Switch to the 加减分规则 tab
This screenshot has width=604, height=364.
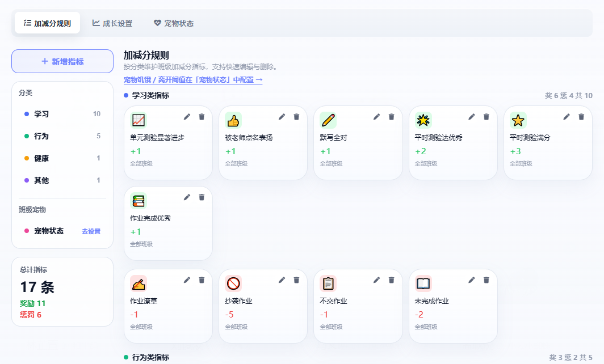(47, 23)
